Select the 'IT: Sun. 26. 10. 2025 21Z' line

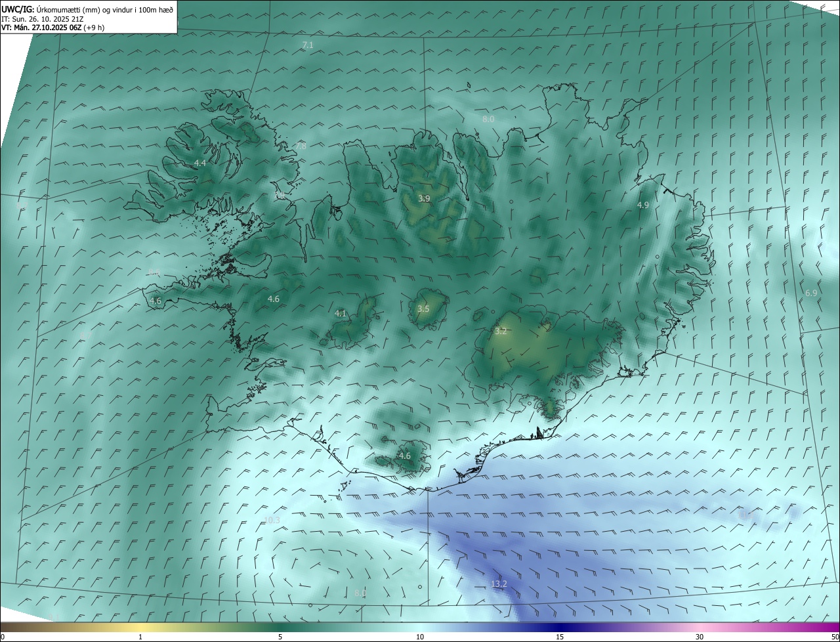(x=41, y=19)
